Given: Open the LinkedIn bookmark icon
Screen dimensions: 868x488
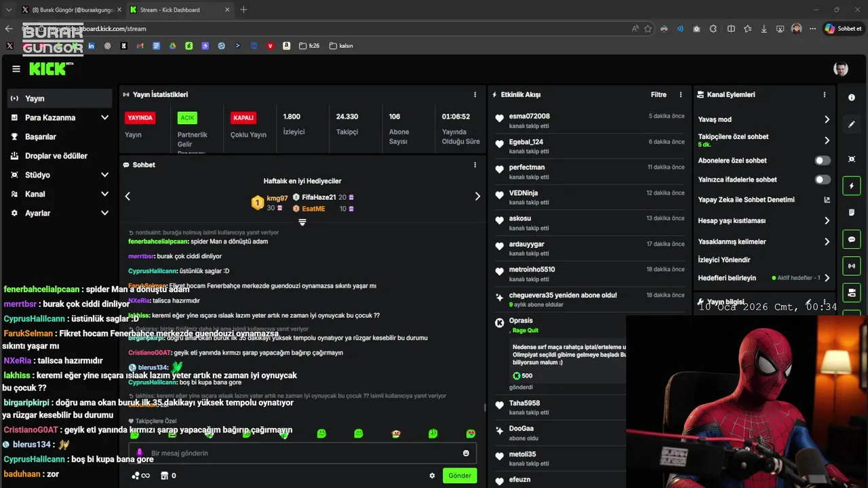Looking at the screenshot, I should (91, 46).
